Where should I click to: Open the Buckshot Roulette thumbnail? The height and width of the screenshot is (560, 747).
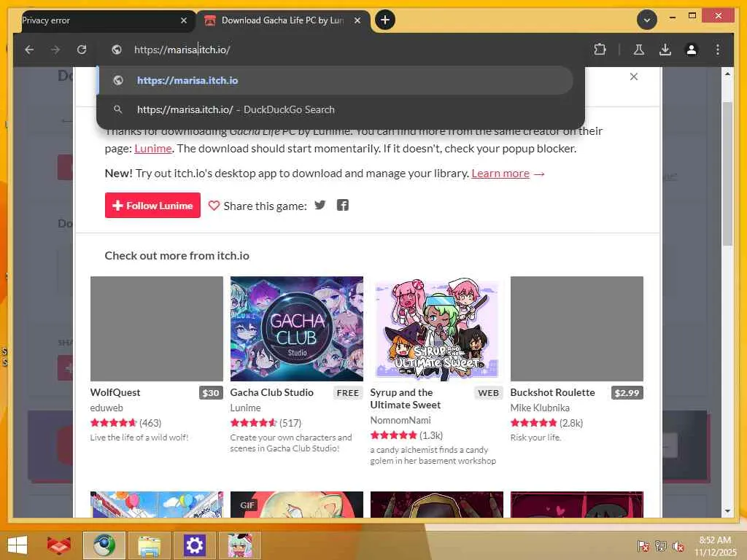click(x=577, y=329)
